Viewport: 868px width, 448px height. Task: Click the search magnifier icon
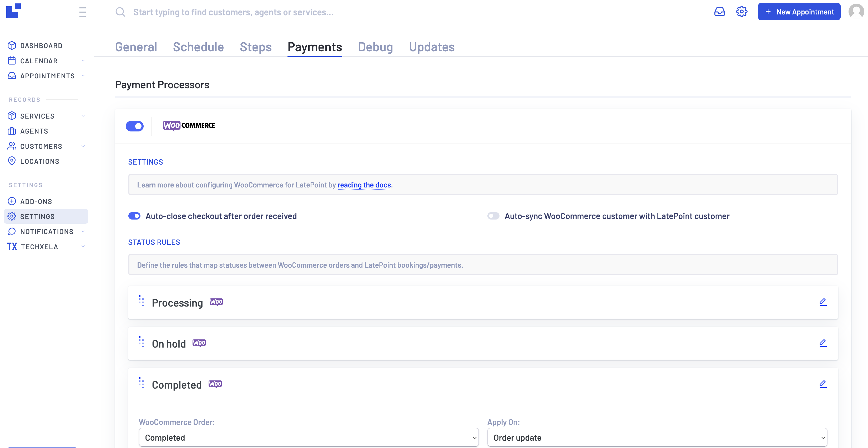(x=120, y=12)
